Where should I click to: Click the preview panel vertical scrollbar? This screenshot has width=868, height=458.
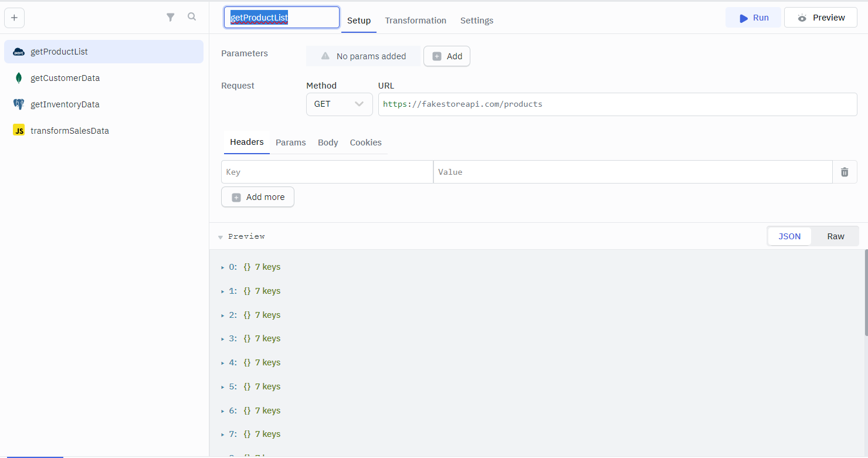coord(866,293)
